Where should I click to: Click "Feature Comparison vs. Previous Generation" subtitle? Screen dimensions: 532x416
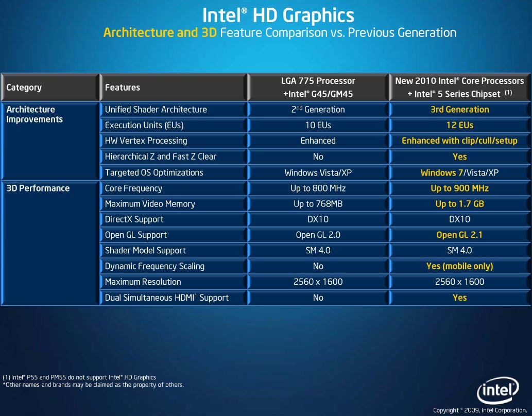point(338,32)
